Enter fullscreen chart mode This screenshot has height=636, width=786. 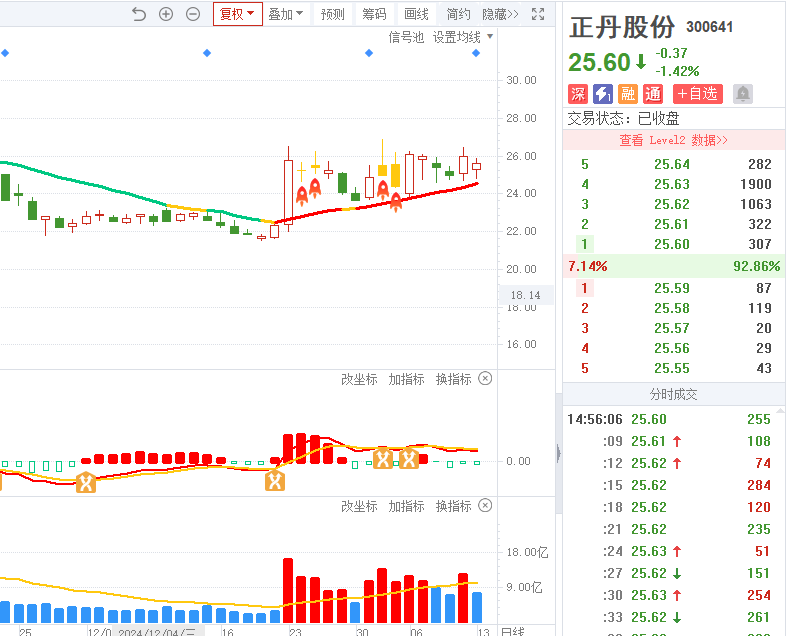click(x=539, y=14)
